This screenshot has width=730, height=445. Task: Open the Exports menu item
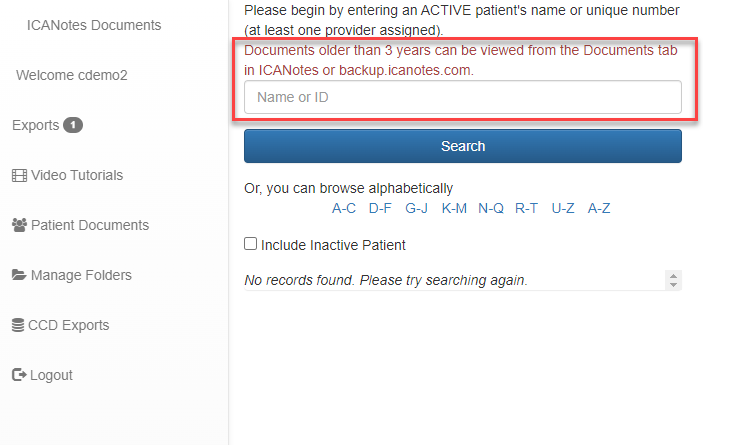click(x=35, y=125)
